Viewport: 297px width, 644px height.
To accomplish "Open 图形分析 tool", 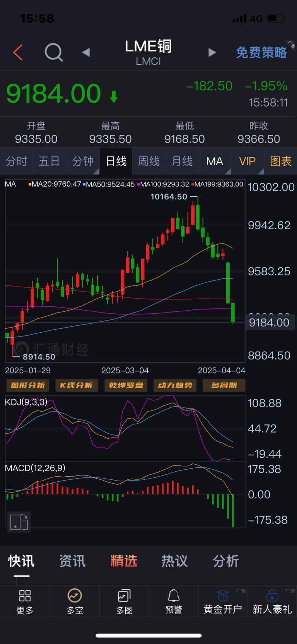I will point(28,385).
